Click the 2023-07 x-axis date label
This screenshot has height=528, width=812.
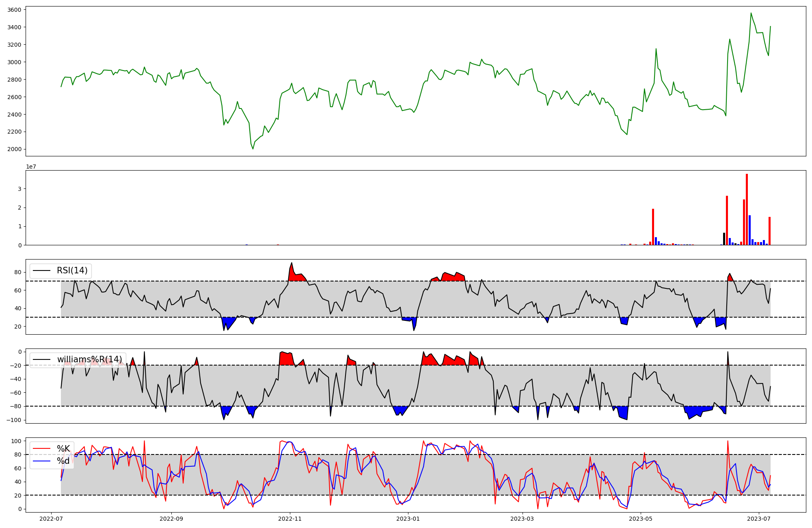pos(759,519)
